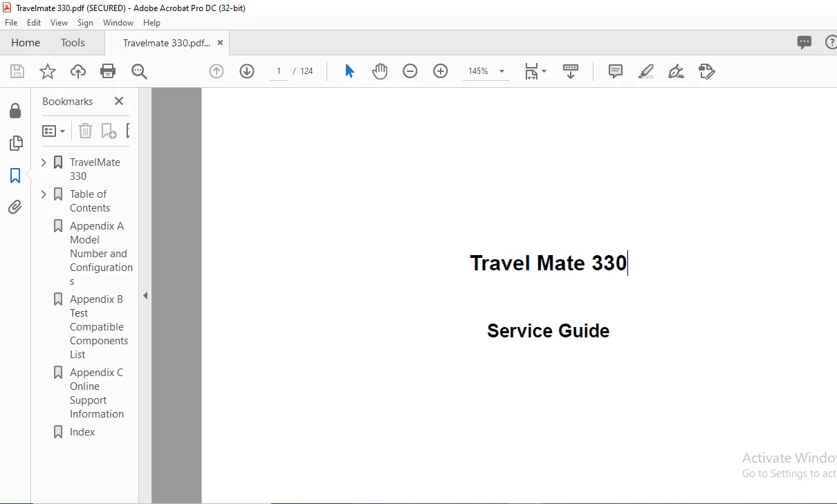Select the TravelMate 330 bookmark
Image resolution: width=837 pixels, height=504 pixels.
[95, 169]
